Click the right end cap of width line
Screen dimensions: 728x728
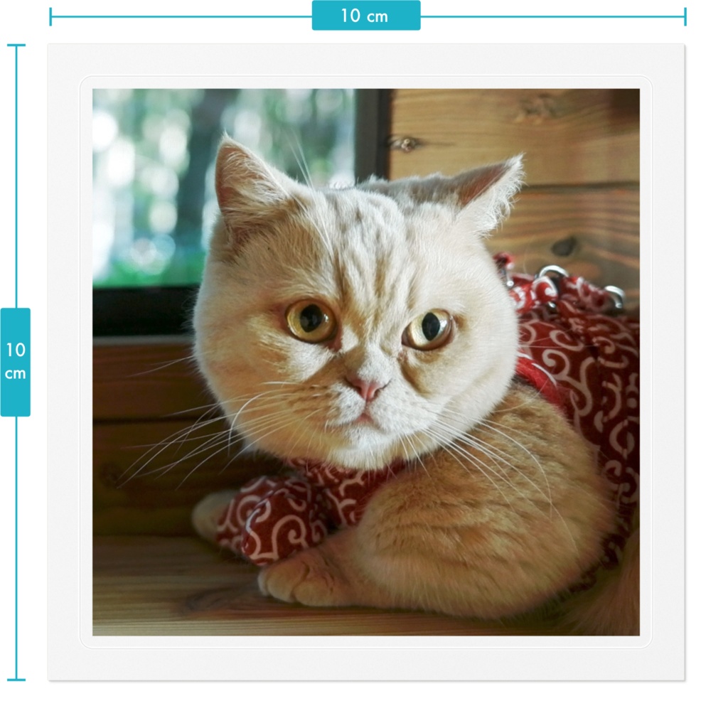click(685, 17)
